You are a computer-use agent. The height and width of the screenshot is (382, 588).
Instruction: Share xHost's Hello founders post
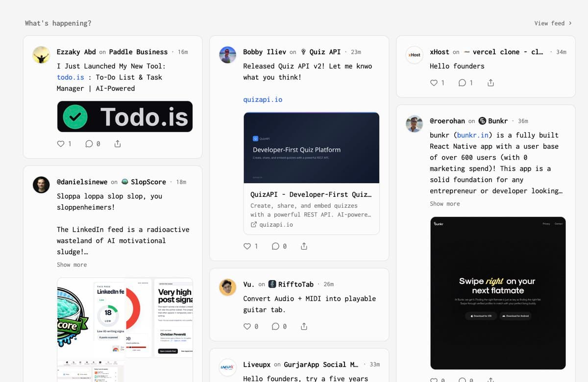point(490,83)
